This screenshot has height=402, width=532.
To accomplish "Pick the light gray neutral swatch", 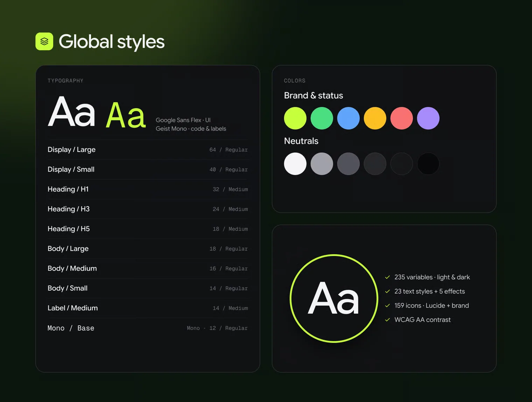I will tap(322, 164).
